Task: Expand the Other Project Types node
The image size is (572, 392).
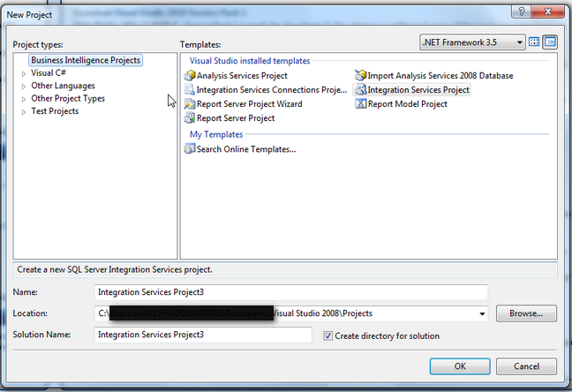Action: tap(24, 99)
